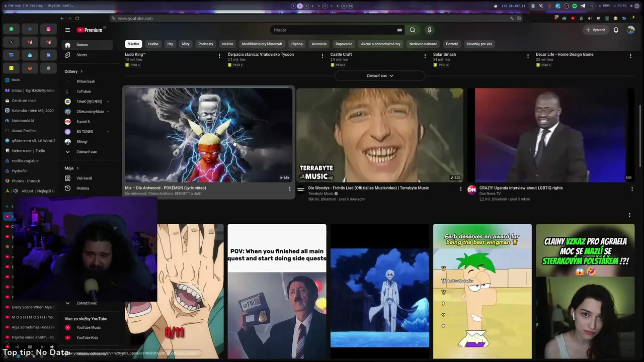Click the YouTube Premium logo
Screen dimensions: 644x362
(x=90, y=30)
